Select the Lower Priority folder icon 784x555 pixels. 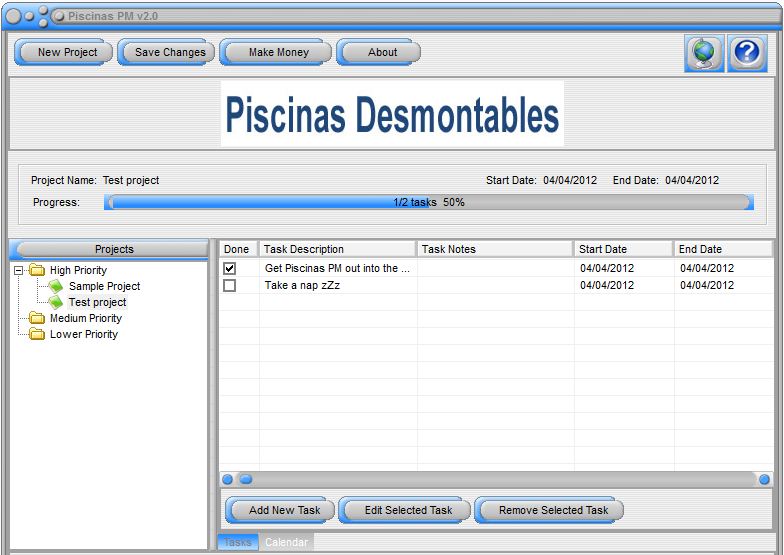pyautogui.click(x=36, y=334)
